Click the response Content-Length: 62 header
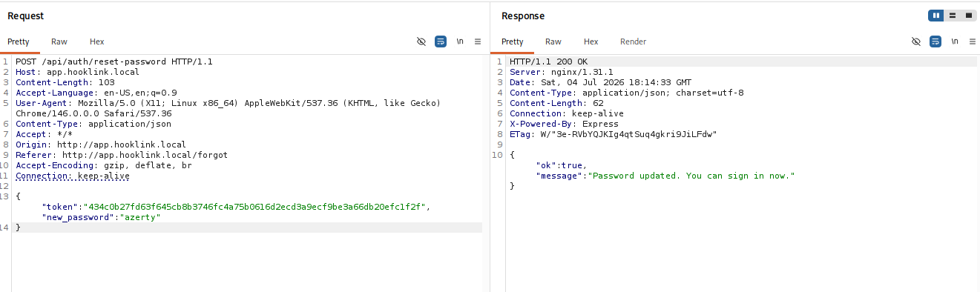The width and height of the screenshot is (980, 292). coord(556,103)
